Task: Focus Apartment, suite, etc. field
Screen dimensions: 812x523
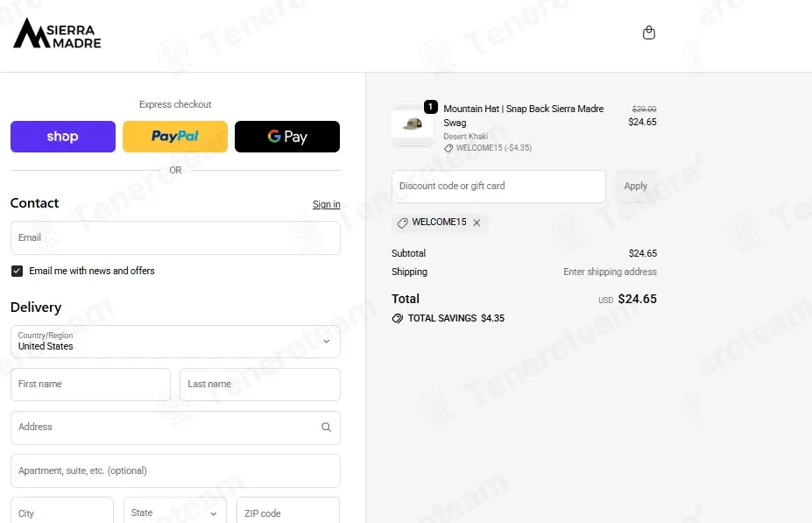Action: [x=175, y=470]
